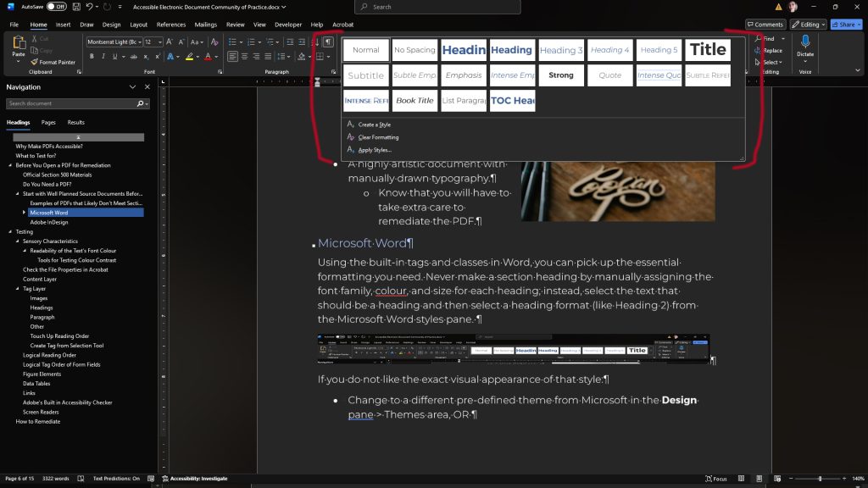Open the Comments pane
The height and width of the screenshot is (488, 868).
click(765, 25)
